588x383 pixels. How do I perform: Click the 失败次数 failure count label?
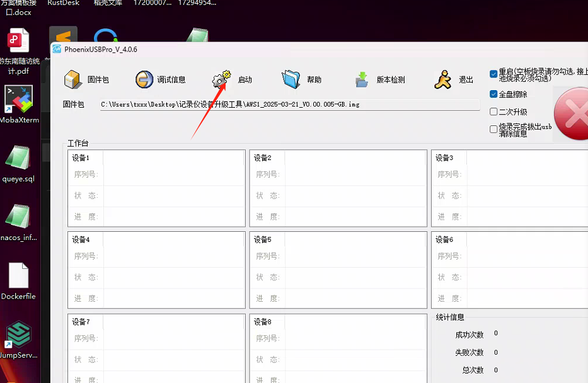pyautogui.click(x=470, y=352)
